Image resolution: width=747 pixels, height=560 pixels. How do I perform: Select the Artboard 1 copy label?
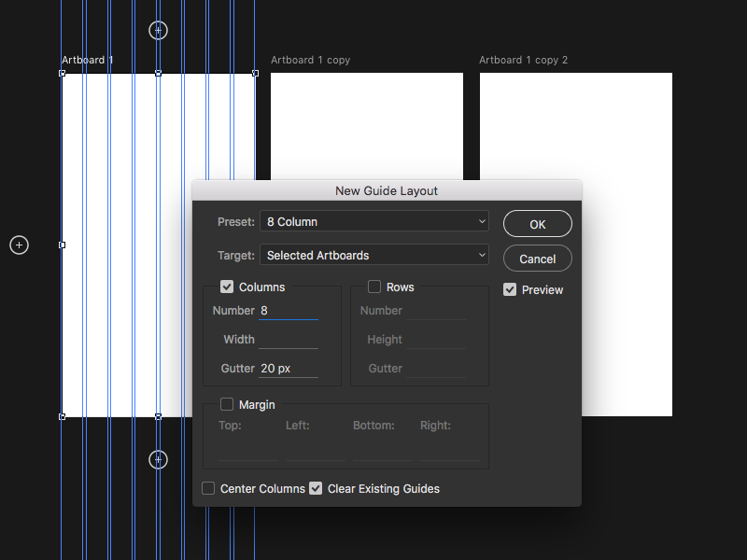coord(311,60)
